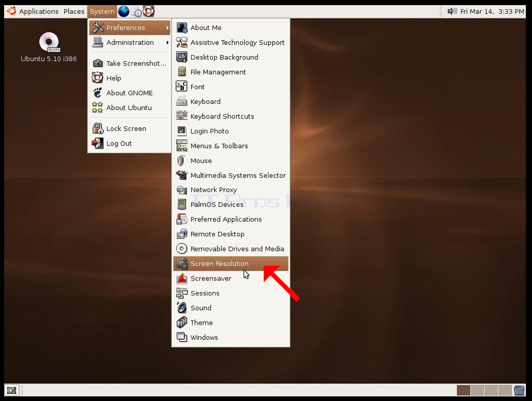Click the Keyboard preferences icon
The height and width of the screenshot is (401, 532).
coord(182,101)
